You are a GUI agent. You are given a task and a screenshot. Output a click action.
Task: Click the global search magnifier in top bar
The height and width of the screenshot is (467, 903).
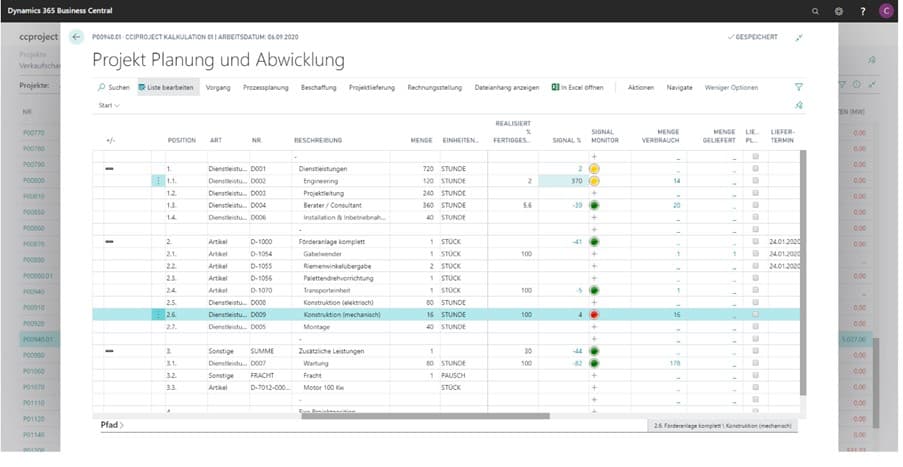pyautogui.click(x=817, y=10)
